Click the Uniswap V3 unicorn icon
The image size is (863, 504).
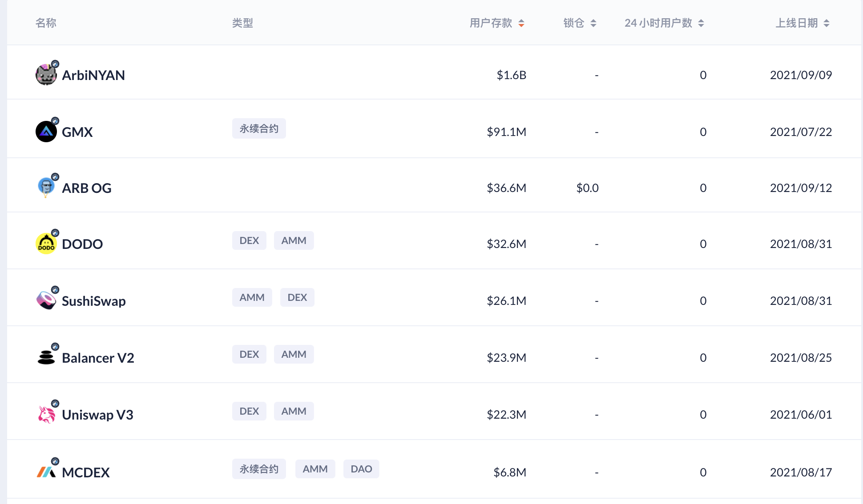46,414
